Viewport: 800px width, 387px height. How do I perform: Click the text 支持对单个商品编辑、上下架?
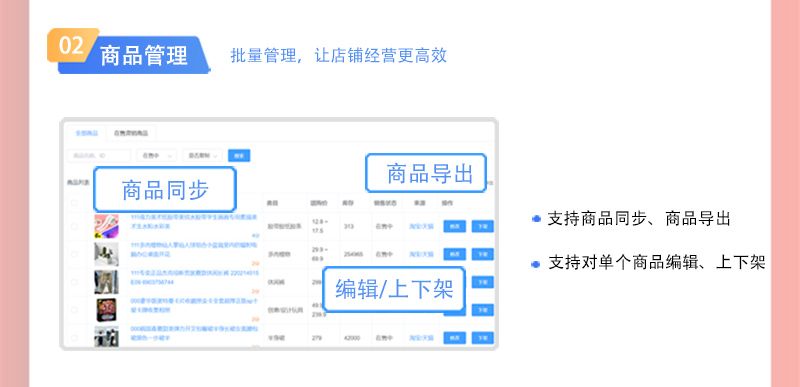click(x=657, y=263)
